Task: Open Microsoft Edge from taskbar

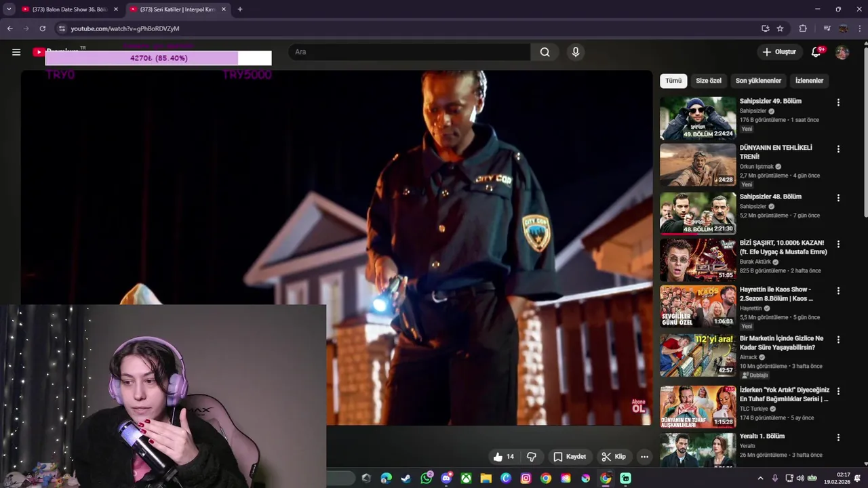Action: tap(387, 479)
